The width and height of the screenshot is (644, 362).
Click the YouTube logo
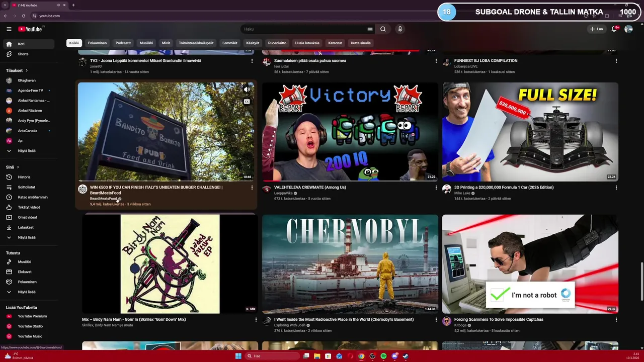(x=30, y=29)
